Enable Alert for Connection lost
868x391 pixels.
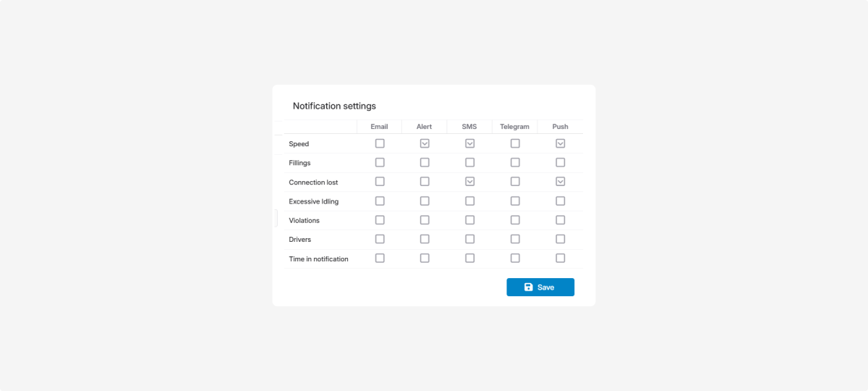point(425,182)
